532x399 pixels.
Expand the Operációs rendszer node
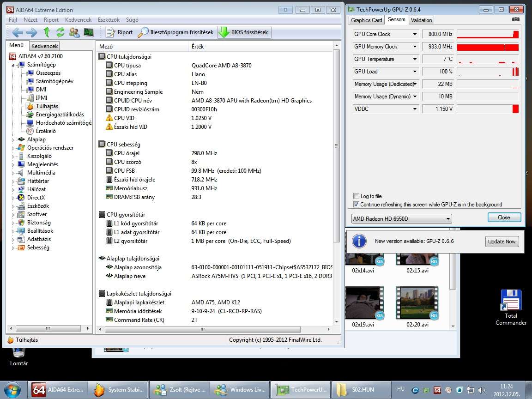(13, 148)
